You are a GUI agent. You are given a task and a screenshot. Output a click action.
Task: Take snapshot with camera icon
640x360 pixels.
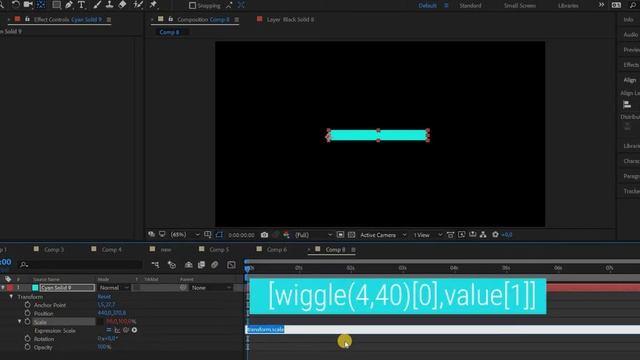pyautogui.click(x=264, y=235)
